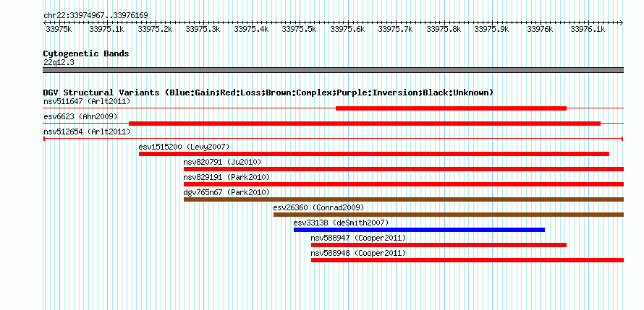Image resolution: width=644 pixels, height=310 pixels.
Task: Click the 33975.2k ruler tick label
Action: [x=155, y=30]
